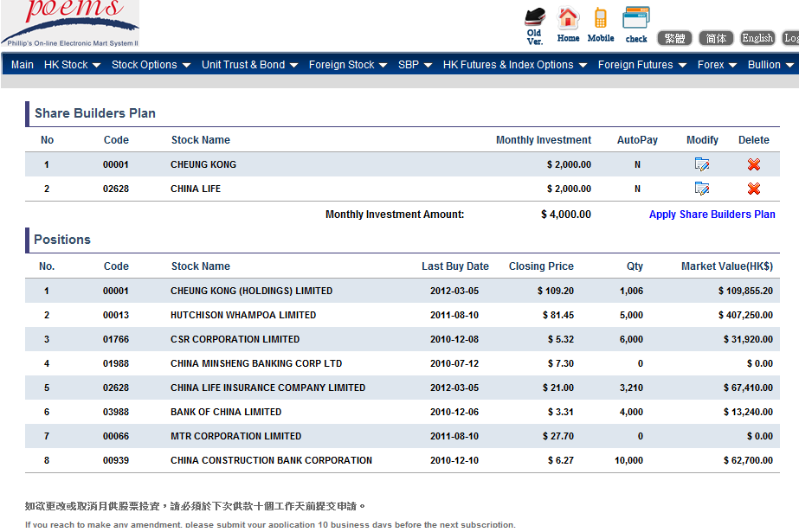Click the Old Ver. icon

[535, 22]
